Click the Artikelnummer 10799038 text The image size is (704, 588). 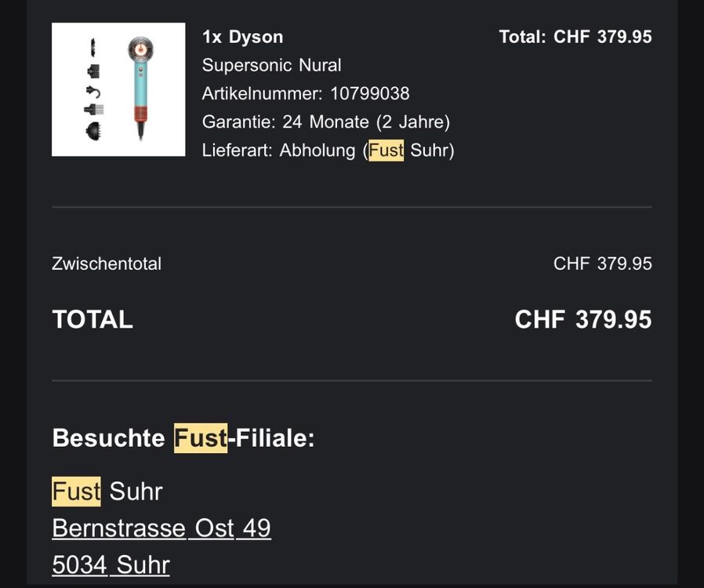[x=306, y=93]
